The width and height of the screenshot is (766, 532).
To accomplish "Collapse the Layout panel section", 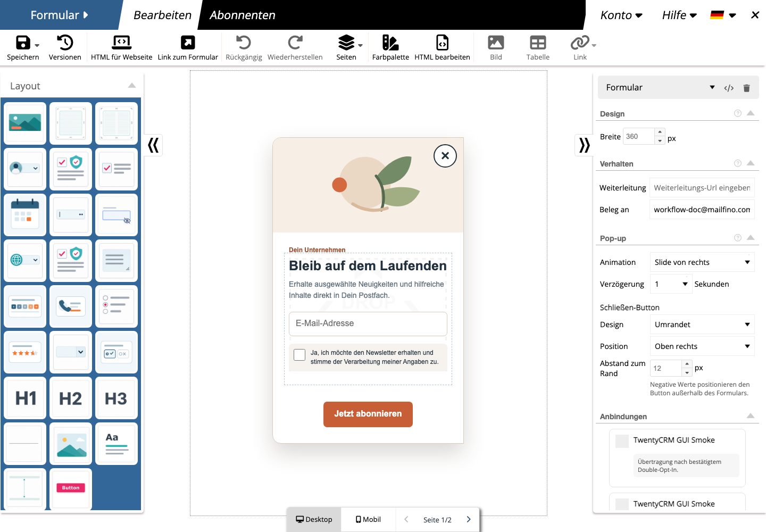I will (x=132, y=86).
